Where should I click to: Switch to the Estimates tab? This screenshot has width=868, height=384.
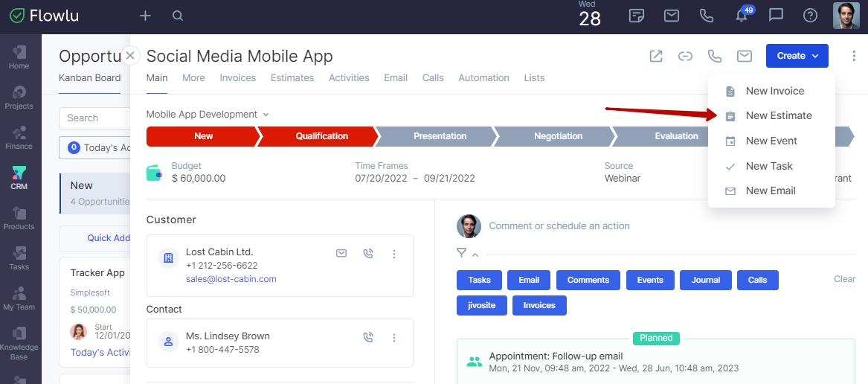(x=292, y=78)
